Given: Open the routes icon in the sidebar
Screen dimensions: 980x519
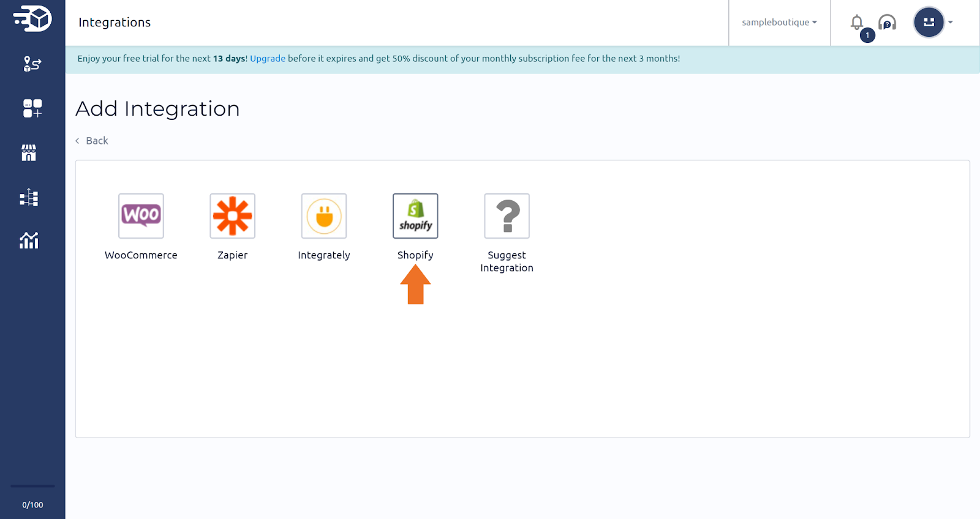Looking at the screenshot, I should click(x=32, y=64).
